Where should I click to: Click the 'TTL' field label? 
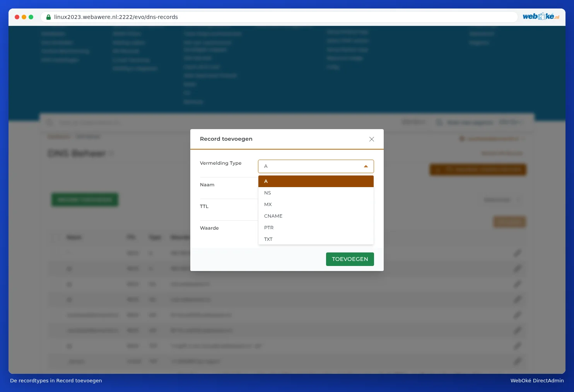click(204, 206)
